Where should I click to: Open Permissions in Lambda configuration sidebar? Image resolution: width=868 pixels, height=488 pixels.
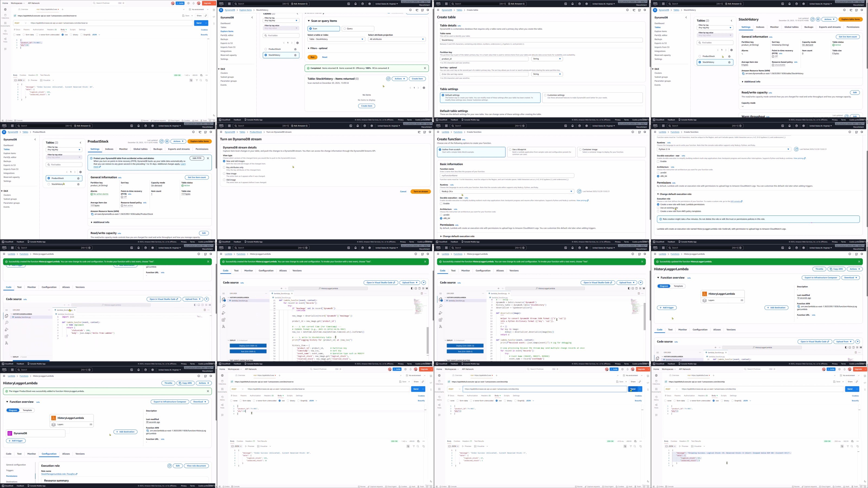click(12, 476)
